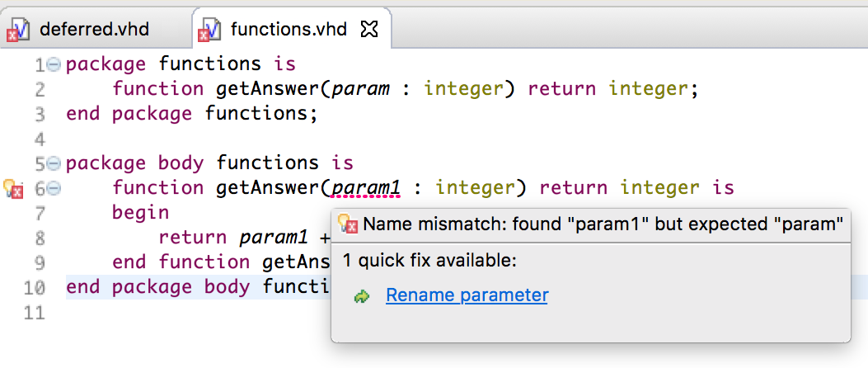Click the functions.vhd file icon

[x=210, y=30]
